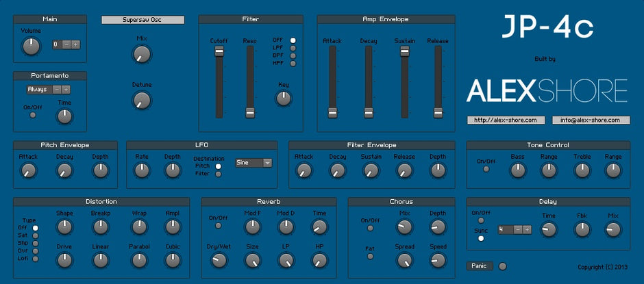Click the Reverb Mod F knob
Screen dimensions: 644x284
click(252, 227)
